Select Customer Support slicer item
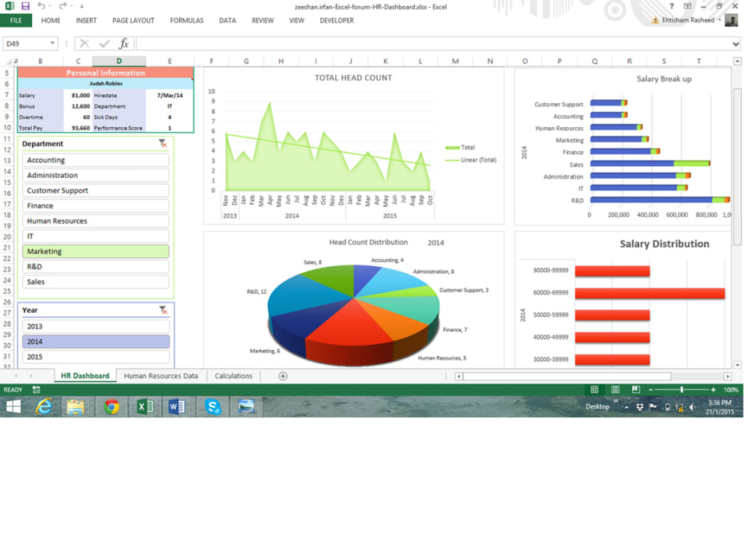 click(x=96, y=191)
